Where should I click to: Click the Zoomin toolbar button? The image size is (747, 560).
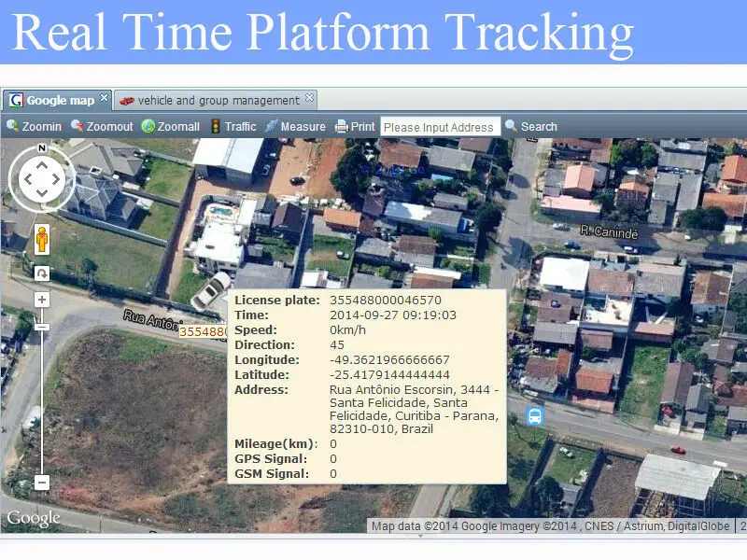(35, 127)
